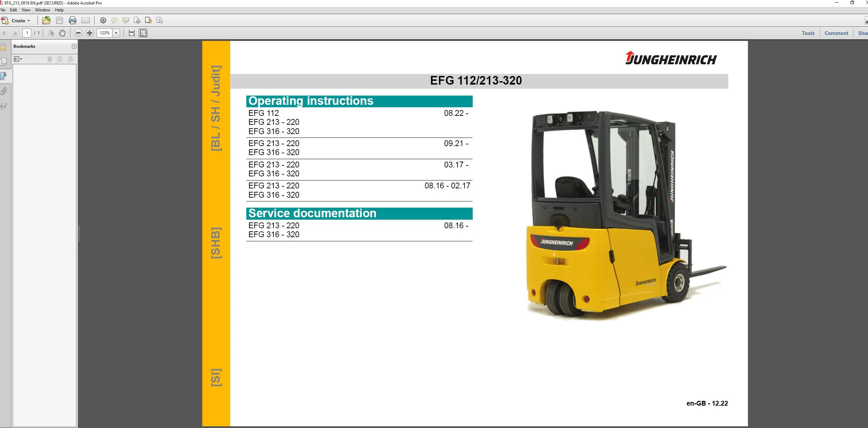Open the gear customize tools icon
868x428 pixels.
click(103, 20)
